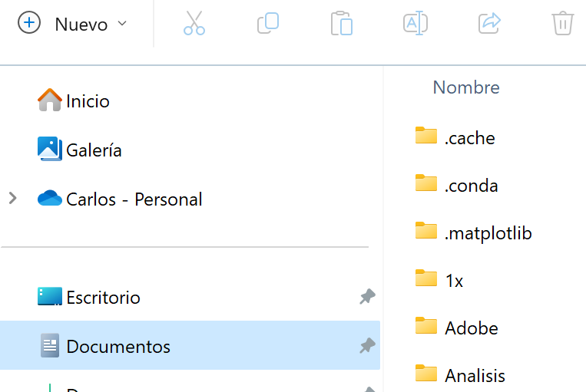Unpin Escritorio using its pin icon
The height and width of the screenshot is (392, 586).
[x=367, y=297]
